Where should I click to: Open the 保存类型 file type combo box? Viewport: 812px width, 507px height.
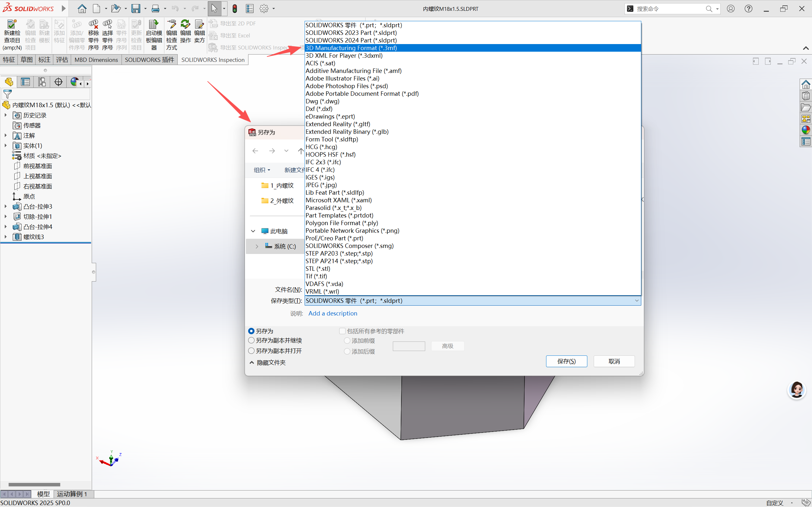pos(472,301)
